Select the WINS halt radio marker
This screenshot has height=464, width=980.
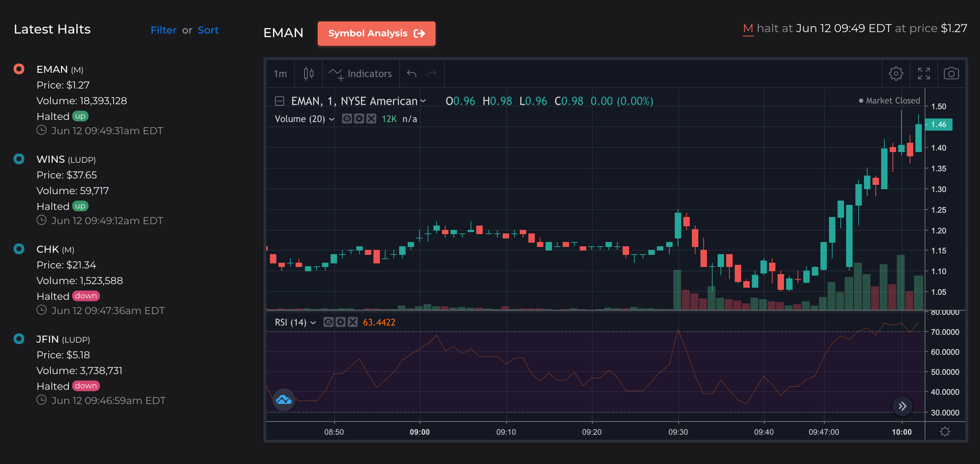(19, 158)
